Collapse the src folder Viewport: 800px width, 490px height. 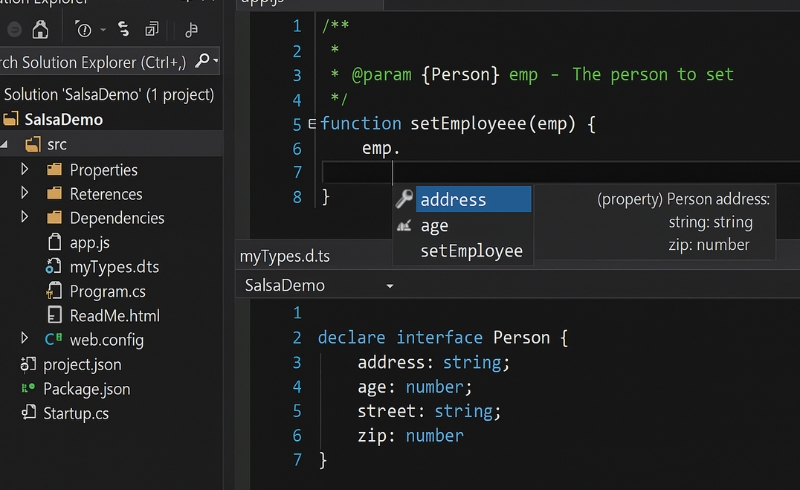pyautogui.click(x=4, y=145)
